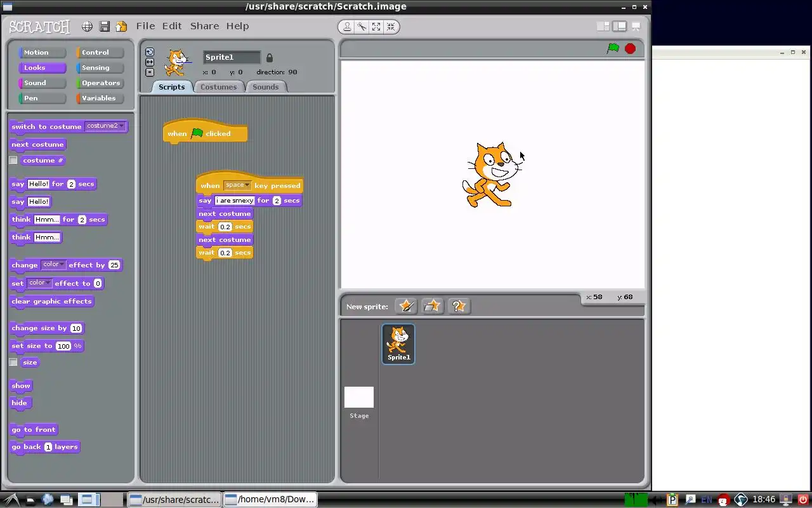Click the 'think Hmm... for 2 secs' block
The height and width of the screenshot is (508, 812).
58,220
